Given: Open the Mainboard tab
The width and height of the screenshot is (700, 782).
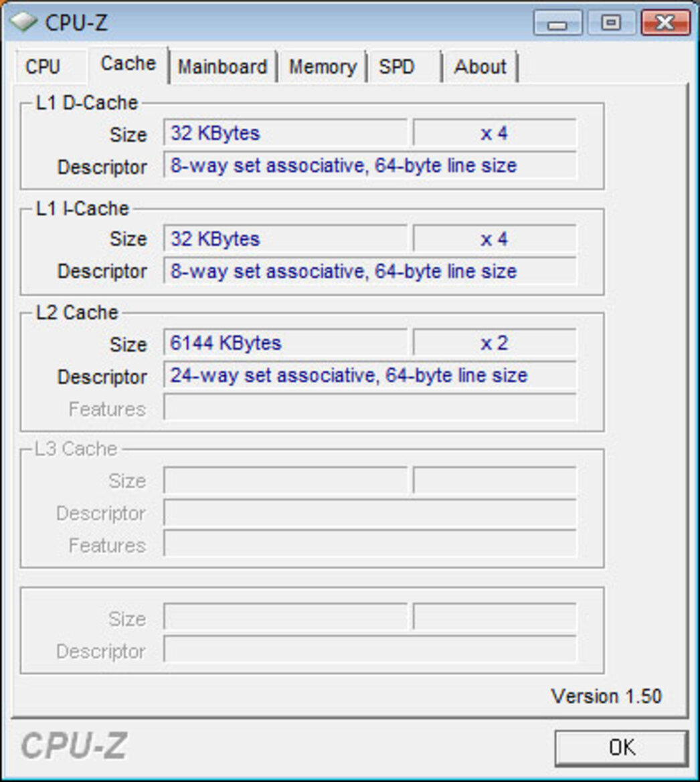Looking at the screenshot, I should (223, 67).
